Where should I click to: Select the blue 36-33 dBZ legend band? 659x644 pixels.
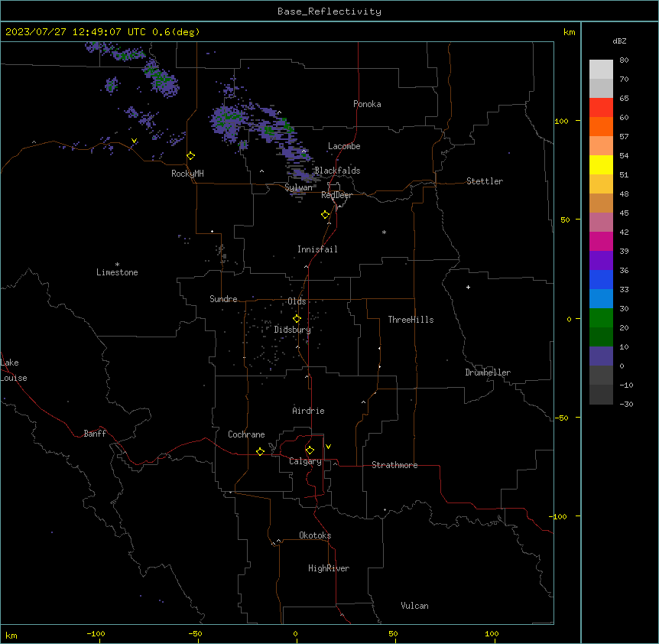pos(601,279)
